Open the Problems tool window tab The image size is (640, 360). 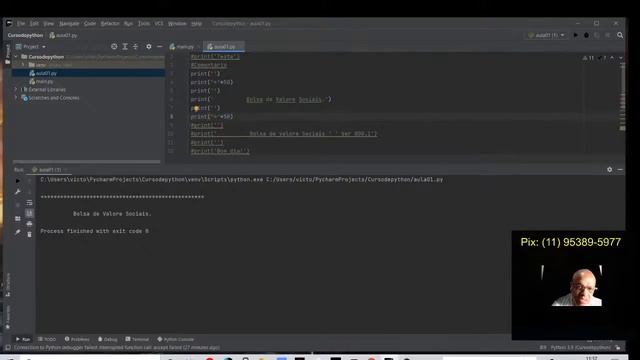(x=77, y=339)
